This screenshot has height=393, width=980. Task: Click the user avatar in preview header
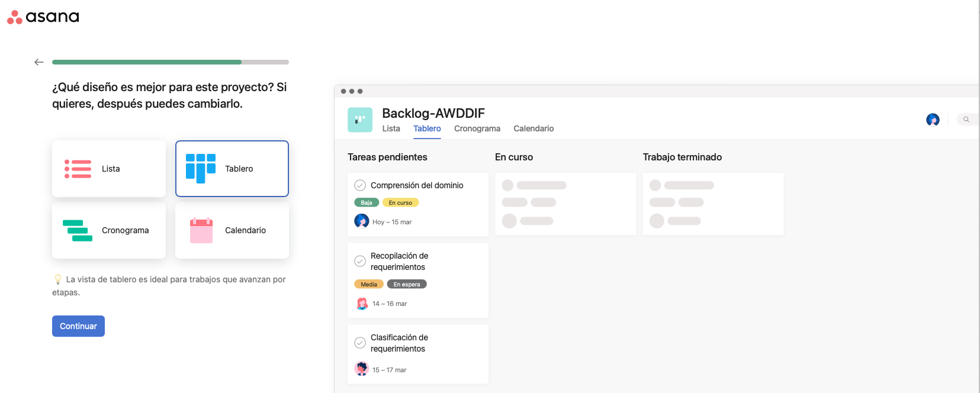pos(933,120)
